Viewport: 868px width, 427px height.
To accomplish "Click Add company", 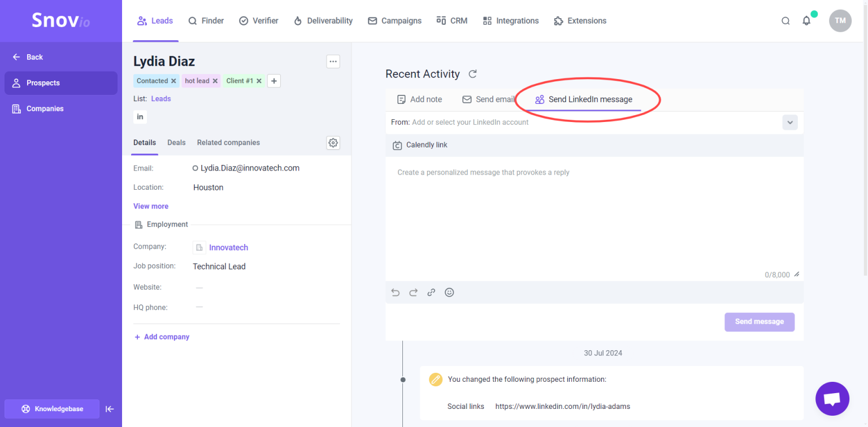I will (162, 337).
